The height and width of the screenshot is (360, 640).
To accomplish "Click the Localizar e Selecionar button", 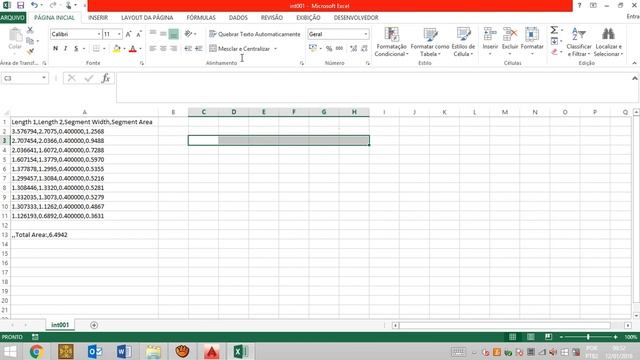I will click(x=608, y=42).
